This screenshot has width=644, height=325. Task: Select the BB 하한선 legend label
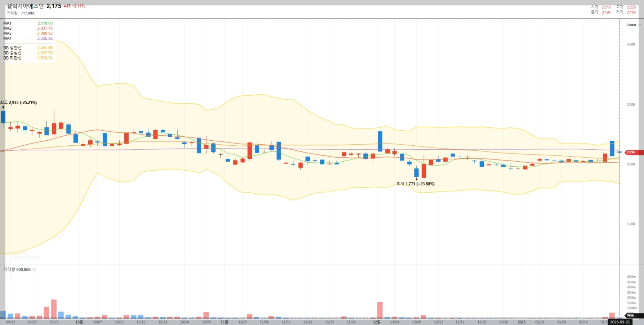[12, 58]
